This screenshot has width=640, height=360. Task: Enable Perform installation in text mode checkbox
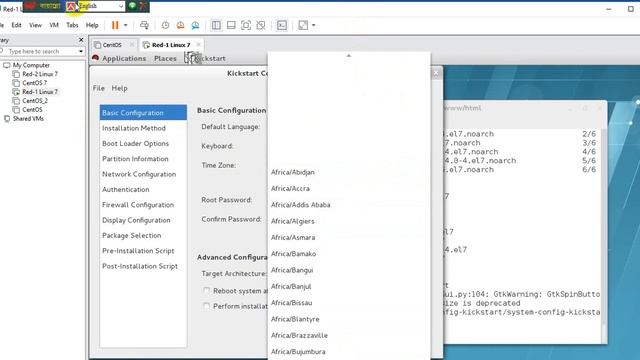[x=207, y=306]
